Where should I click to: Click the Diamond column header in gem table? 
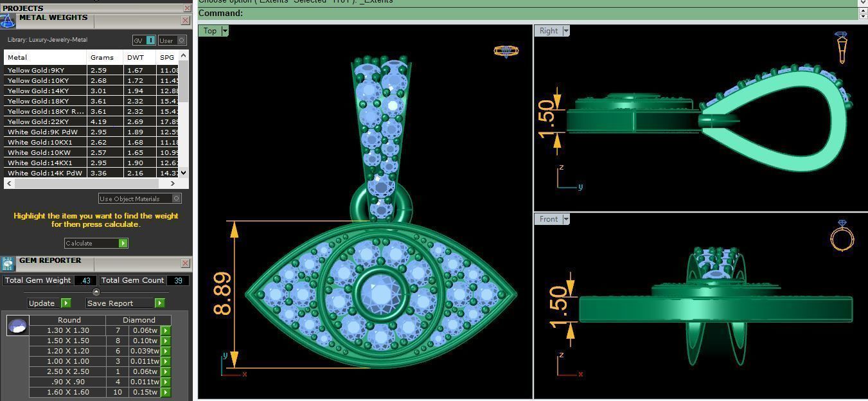click(139, 319)
